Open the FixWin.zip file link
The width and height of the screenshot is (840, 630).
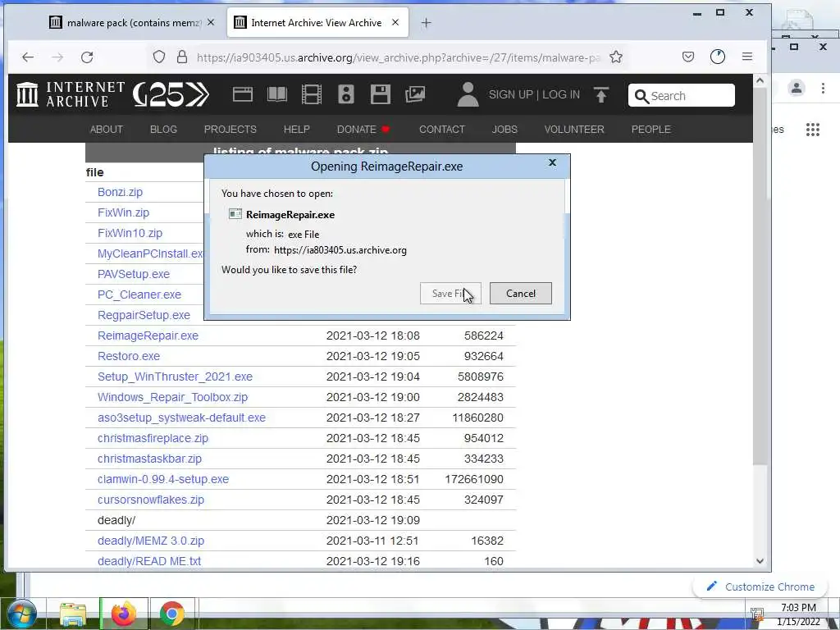click(123, 212)
